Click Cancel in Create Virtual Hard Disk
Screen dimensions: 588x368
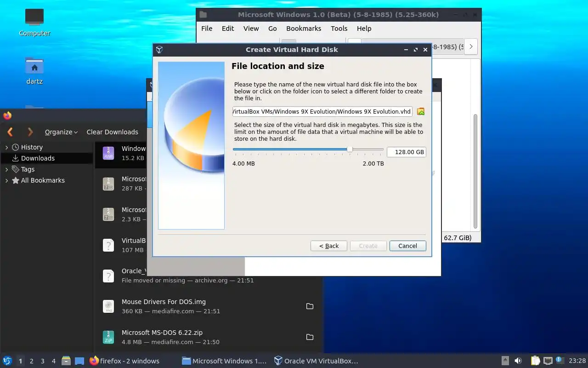pyautogui.click(x=407, y=246)
